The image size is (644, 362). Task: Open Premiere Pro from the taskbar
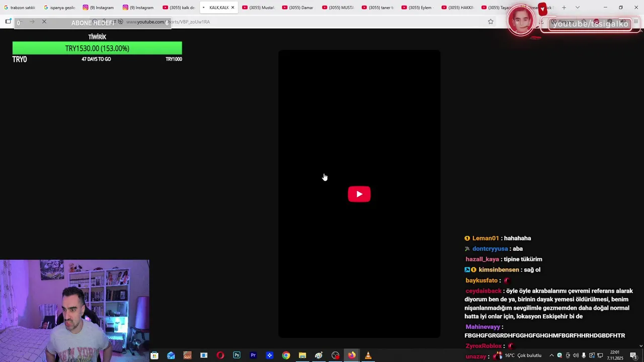[253, 355]
